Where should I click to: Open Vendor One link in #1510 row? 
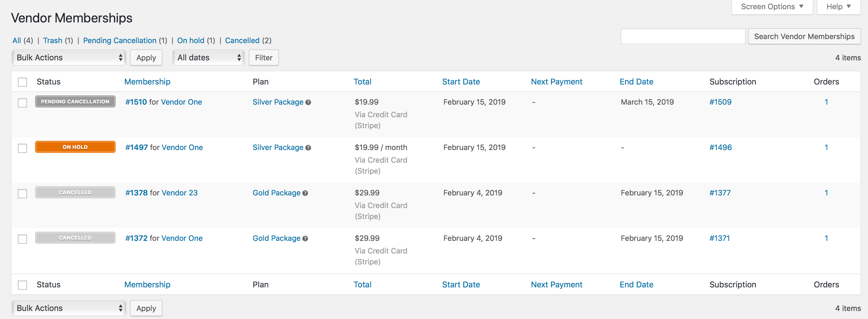[x=181, y=102]
